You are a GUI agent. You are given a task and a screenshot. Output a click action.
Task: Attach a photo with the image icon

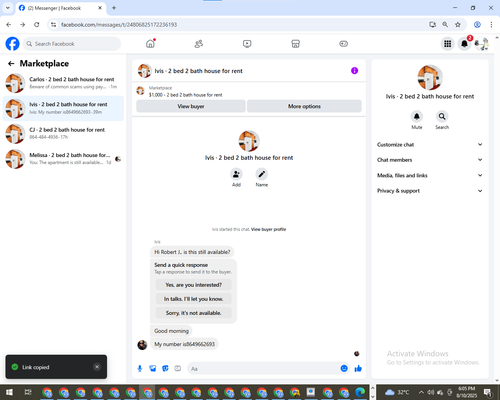pyautogui.click(x=153, y=368)
